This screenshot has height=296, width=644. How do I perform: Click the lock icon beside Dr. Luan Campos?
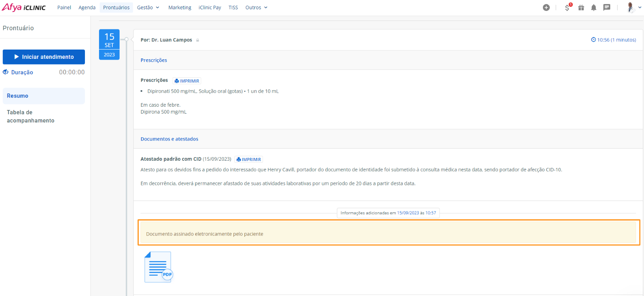[x=198, y=40]
